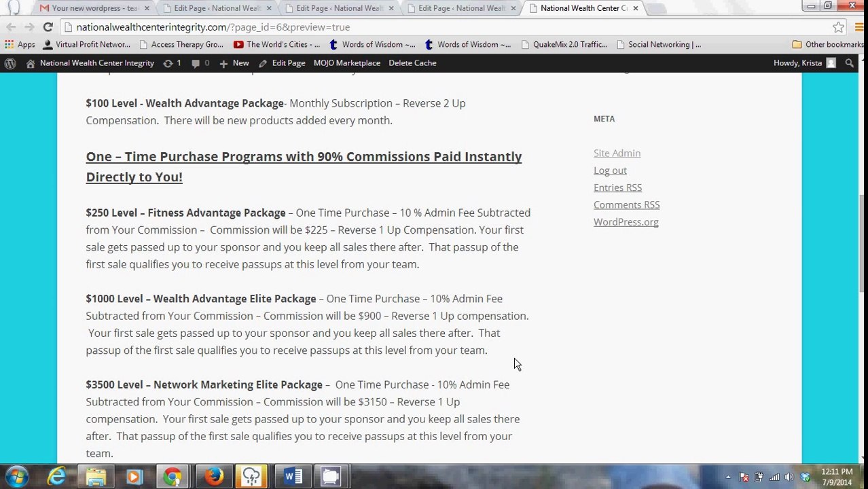The height and width of the screenshot is (489, 868).
Task: Open the second Words of Wisdom bookmark
Action: 467,45
